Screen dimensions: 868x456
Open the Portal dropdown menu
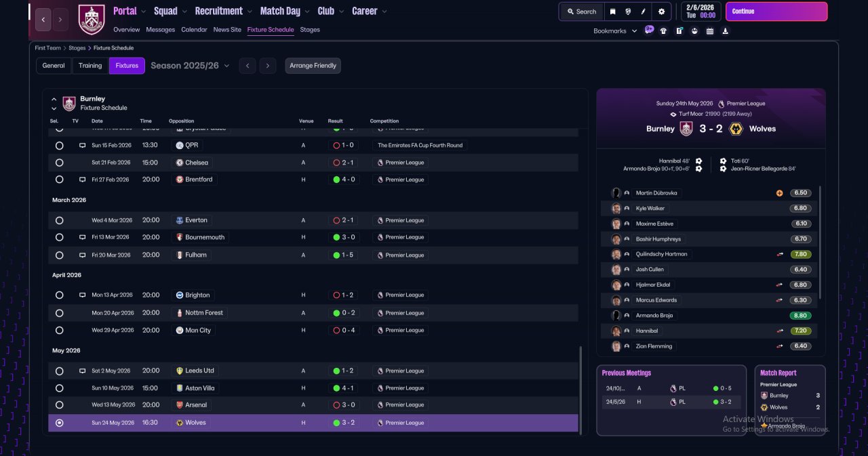[x=130, y=11]
